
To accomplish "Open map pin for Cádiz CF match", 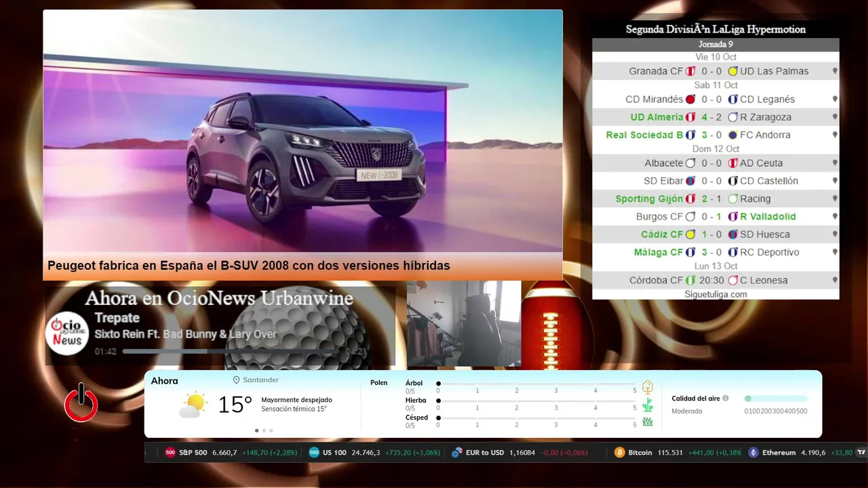I will pyautogui.click(x=835, y=235).
